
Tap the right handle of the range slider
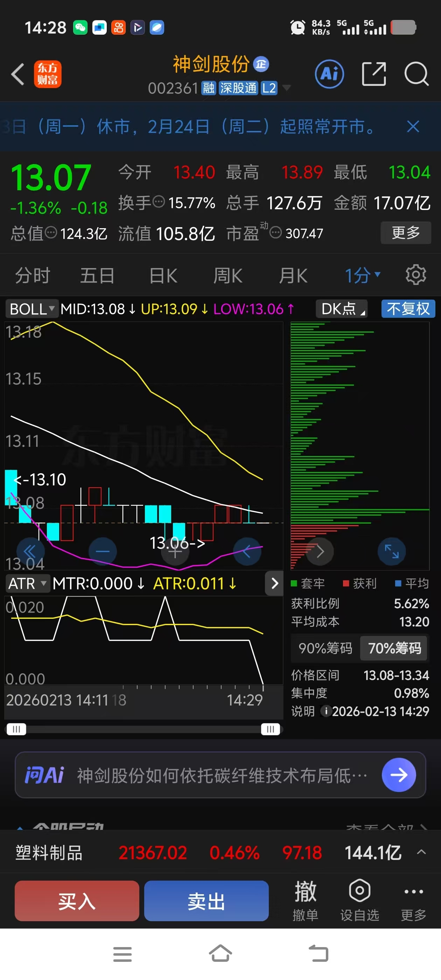[271, 729]
